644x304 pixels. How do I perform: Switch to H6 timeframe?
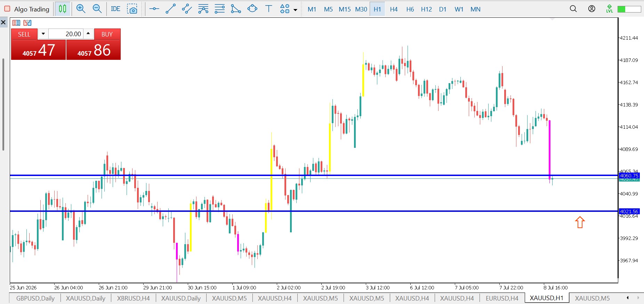click(410, 9)
